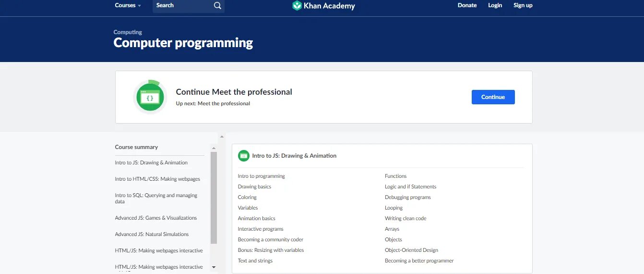The image size is (644, 274).
Task: Open the Login link
Action: 495,5
